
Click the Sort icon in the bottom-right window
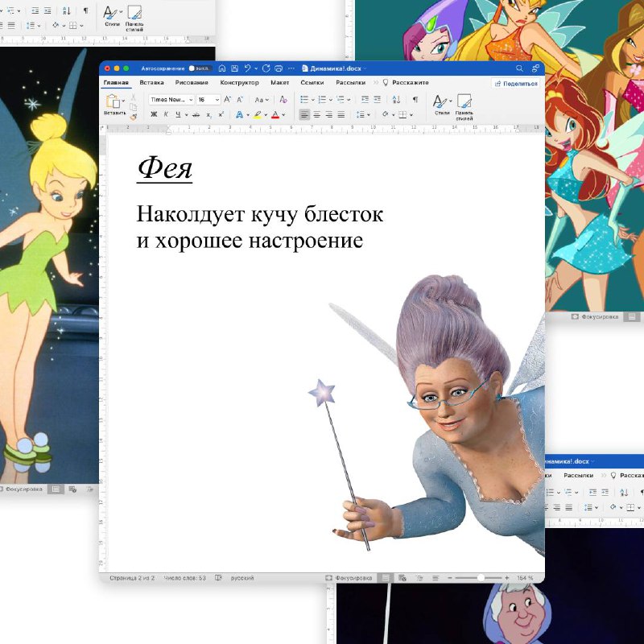pyautogui.click(x=624, y=492)
